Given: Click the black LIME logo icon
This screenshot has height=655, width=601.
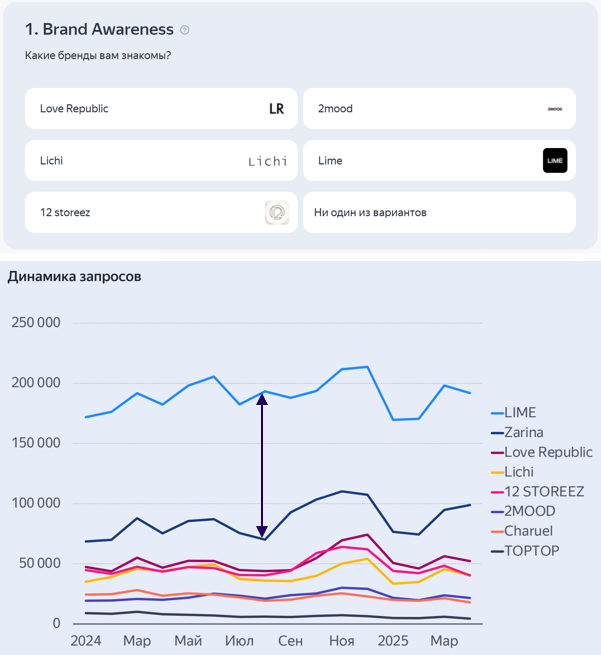Looking at the screenshot, I should click(x=555, y=161).
